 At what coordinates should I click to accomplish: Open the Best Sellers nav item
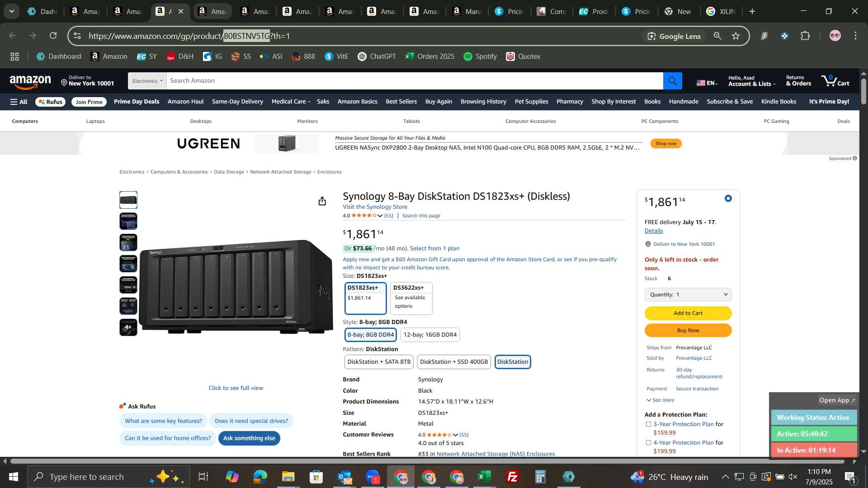coord(401,102)
